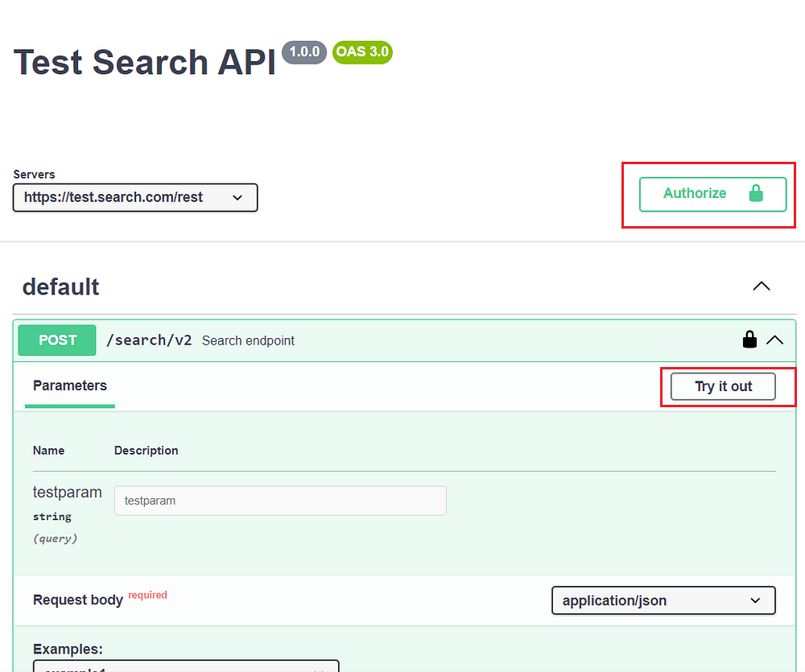Click the lock icon inside the Authorize button

point(757,193)
